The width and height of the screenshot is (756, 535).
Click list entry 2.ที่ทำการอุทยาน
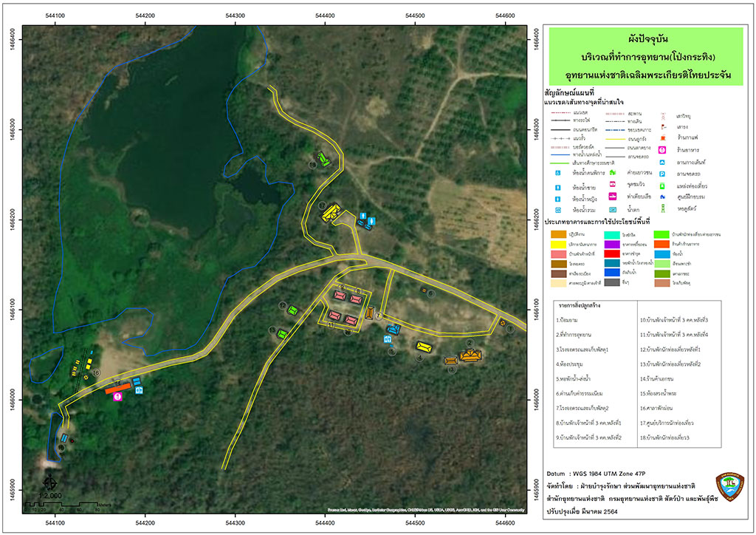click(573, 334)
